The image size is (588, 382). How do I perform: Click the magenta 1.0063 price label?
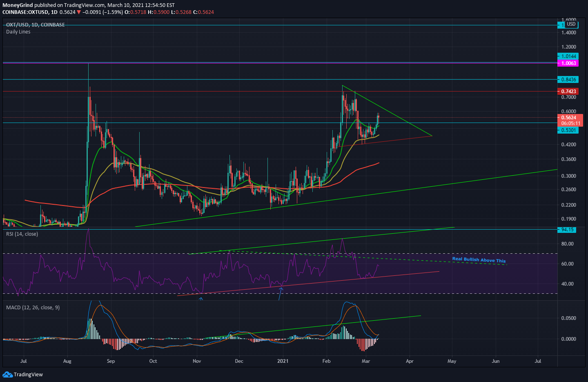[x=568, y=63]
